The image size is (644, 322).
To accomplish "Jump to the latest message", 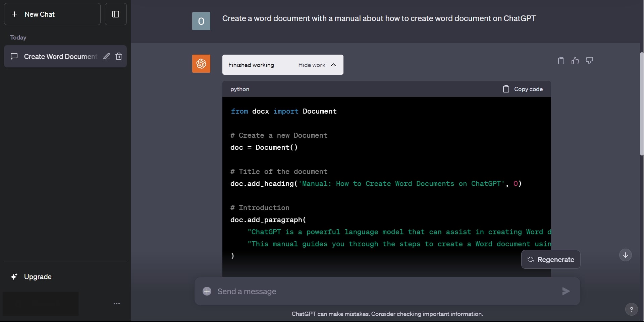I will point(625,255).
